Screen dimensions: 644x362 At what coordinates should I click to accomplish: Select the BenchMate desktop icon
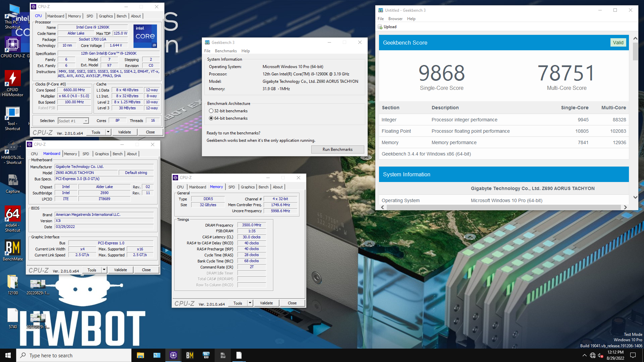coord(13,250)
